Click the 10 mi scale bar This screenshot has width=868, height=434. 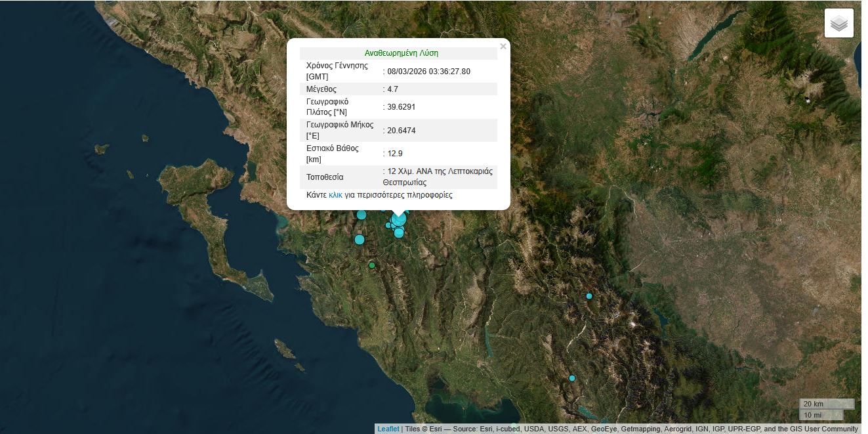coord(821,415)
